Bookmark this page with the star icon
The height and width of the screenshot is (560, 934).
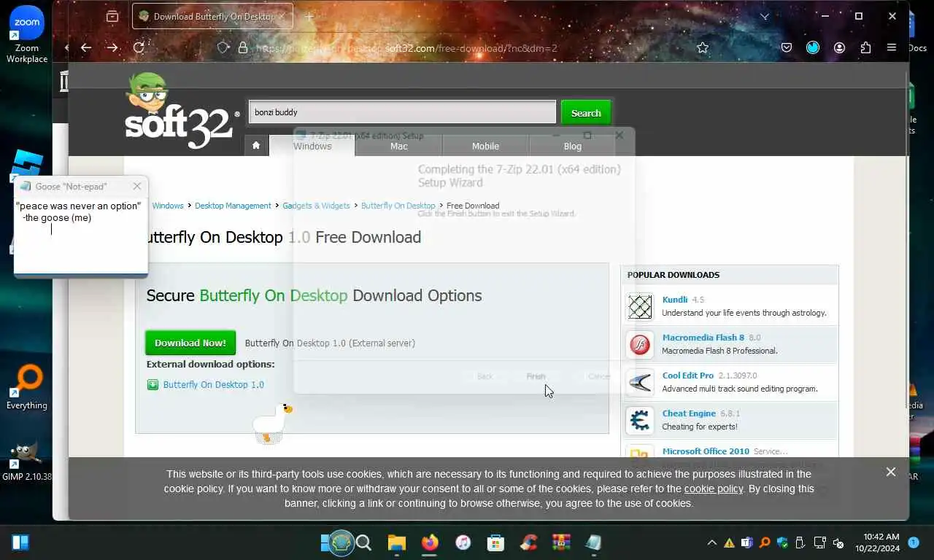tap(703, 47)
